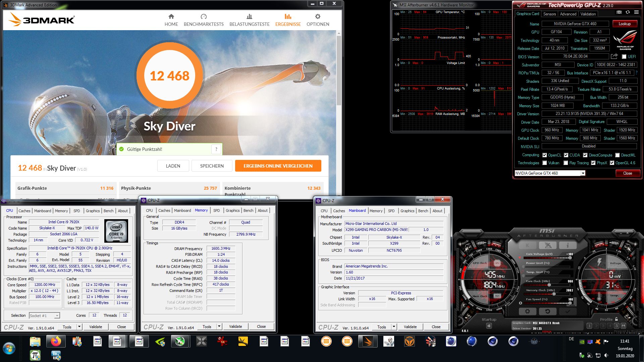Viewport: 644px width, 362px height.
Task: Open Afterburner settings gear button
Action: pyautogui.click(x=527, y=311)
